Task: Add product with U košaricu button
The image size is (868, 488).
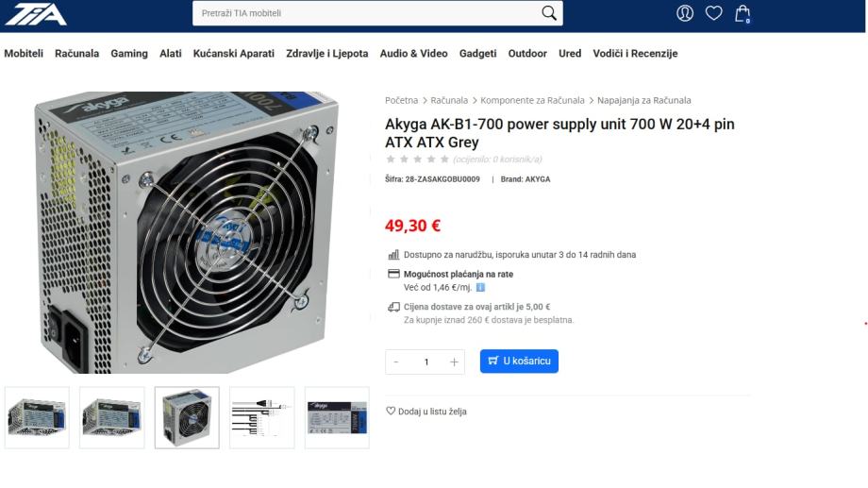Action: [519, 362]
